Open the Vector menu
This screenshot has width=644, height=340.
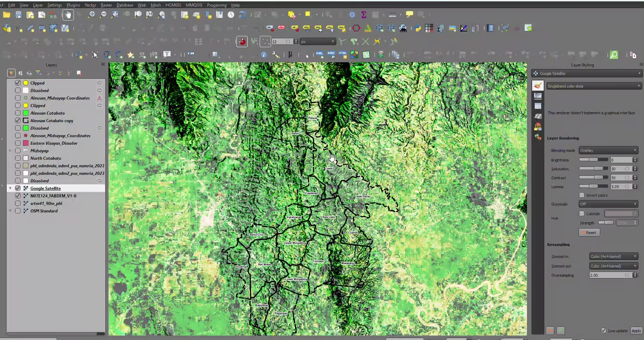(90, 5)
